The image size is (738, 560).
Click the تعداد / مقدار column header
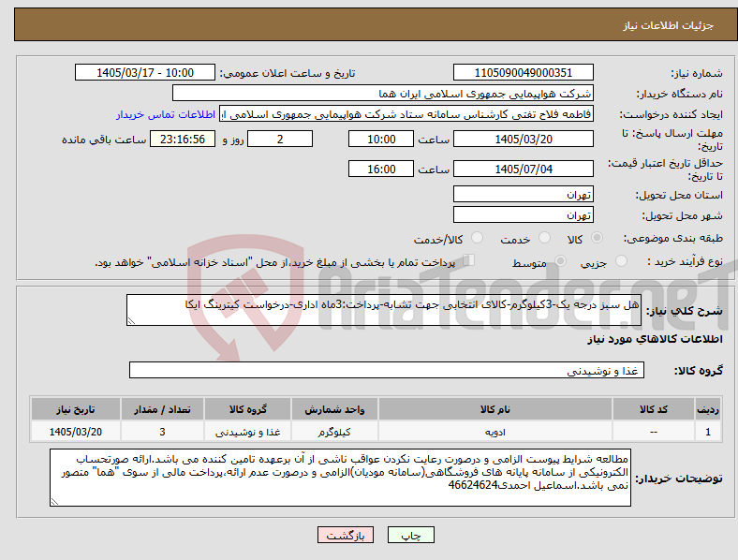tap(162, 409)
